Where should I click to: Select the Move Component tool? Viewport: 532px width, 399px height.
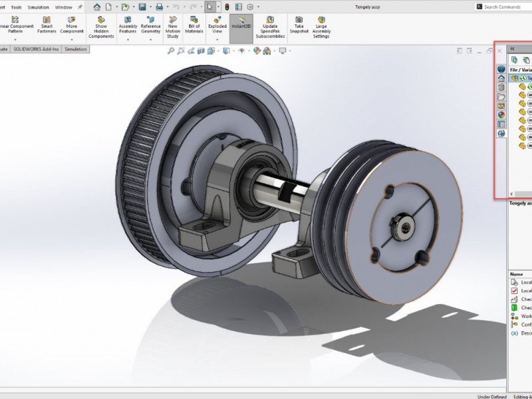[72, 27]
